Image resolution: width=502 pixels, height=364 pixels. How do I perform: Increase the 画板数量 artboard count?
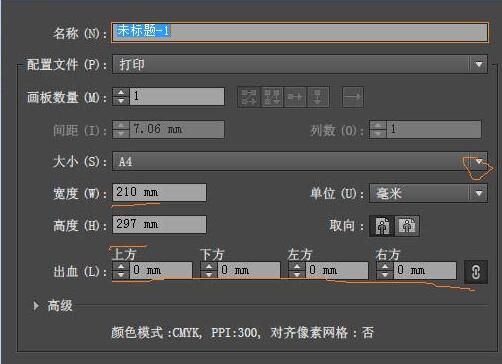(x=121, y=92)
